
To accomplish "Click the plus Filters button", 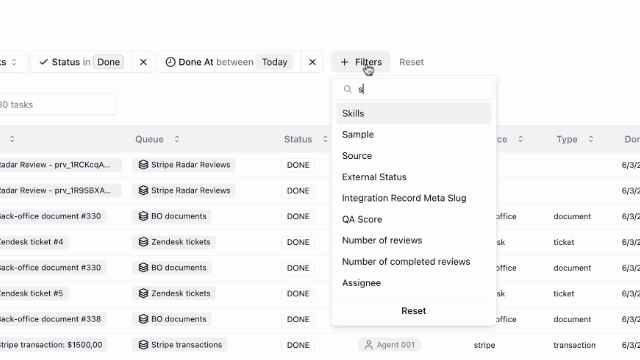I will pos(361,62).
